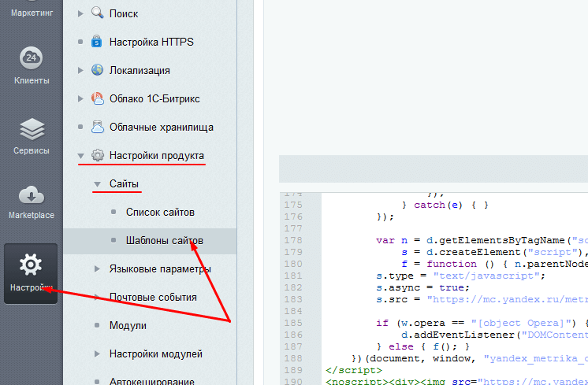Click line number 189 in the gutter
The image size is (588, 385).
[x=293, y=370]
